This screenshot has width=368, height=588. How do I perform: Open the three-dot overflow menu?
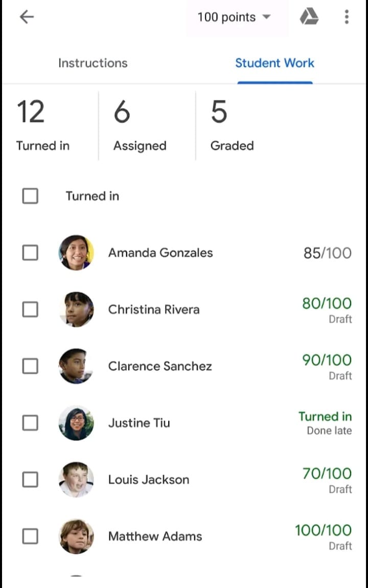tap(347, 17)
